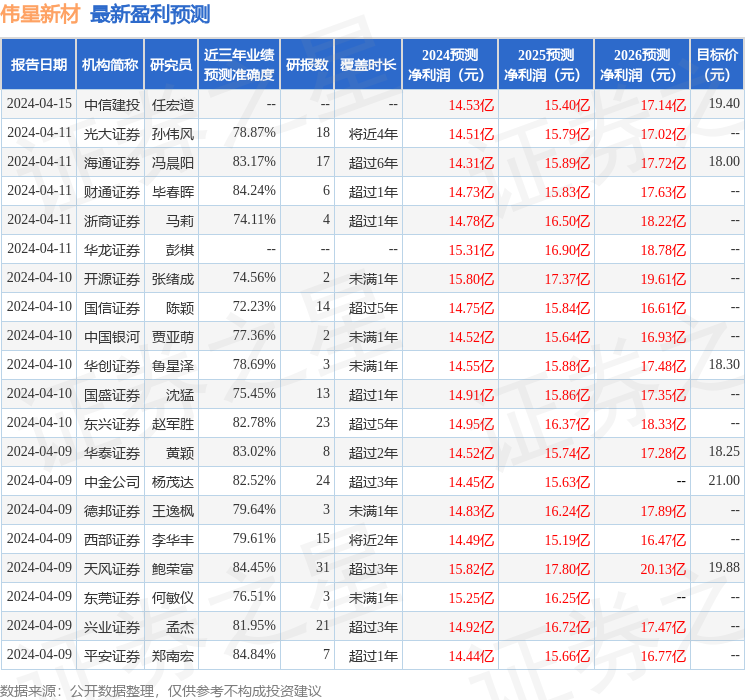Click the 浙商证券 institution cell
Viewport: 745px width, 700px height.
click(112, 221)
